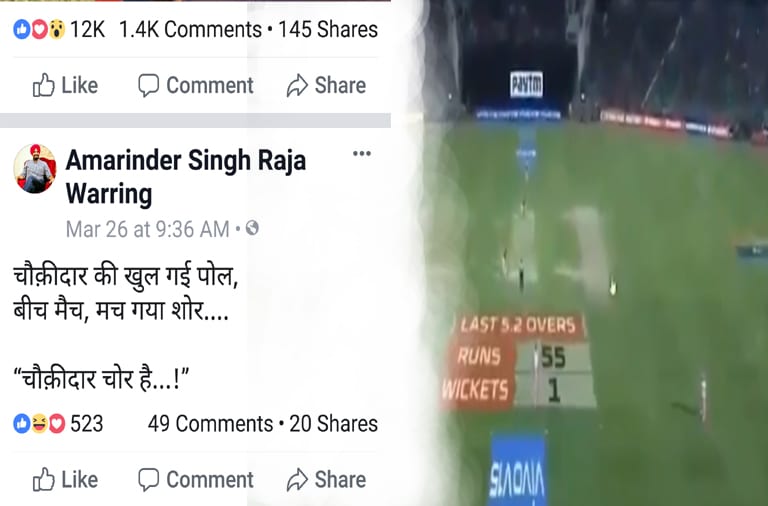768x506 pixels.
Task: Click the thumbs-up Like icon on top post
Action: pos(44,85)
